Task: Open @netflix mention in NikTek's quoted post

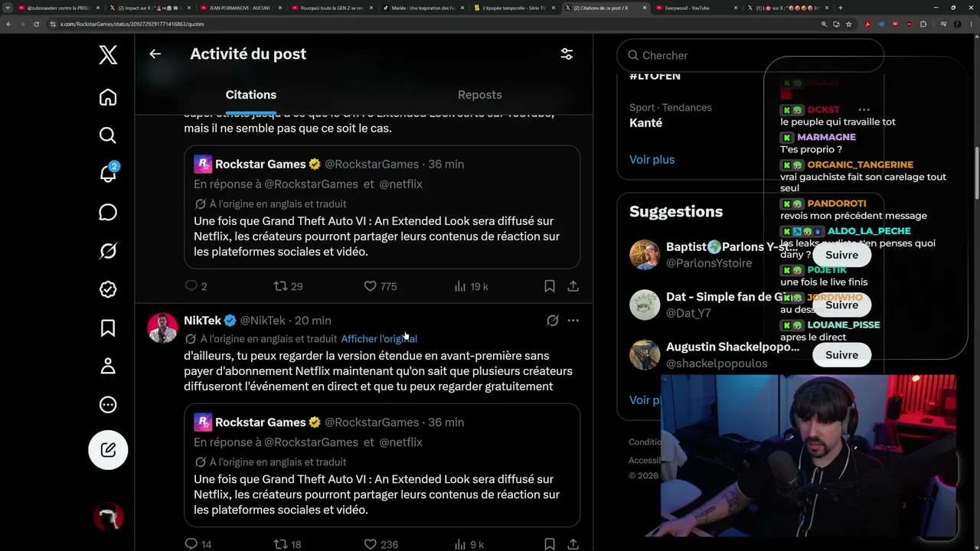Action: click(400, 442)
